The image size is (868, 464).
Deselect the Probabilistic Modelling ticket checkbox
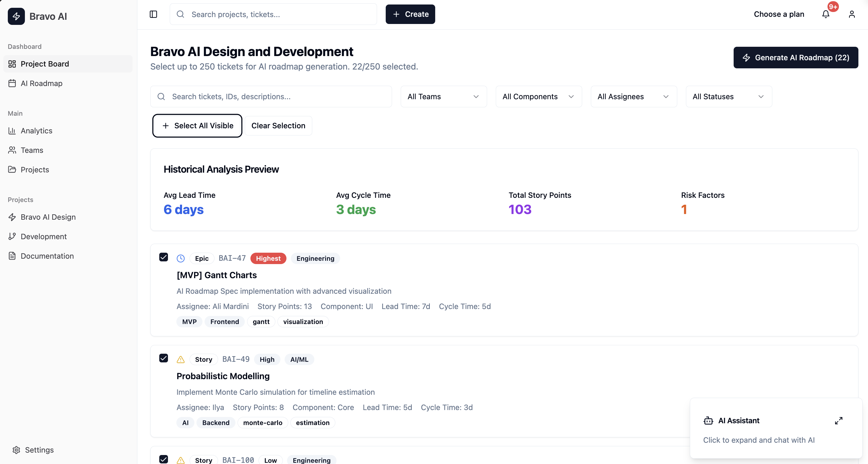[x=163, y=358]
